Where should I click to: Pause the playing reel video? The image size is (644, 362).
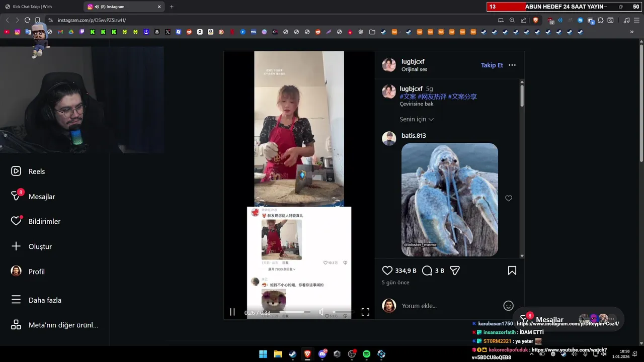click(232, 312)
